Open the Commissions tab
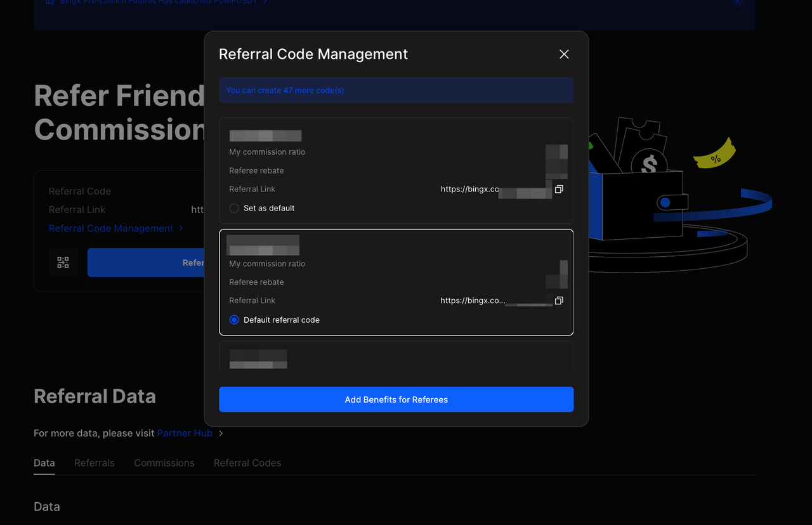The height and width of the screenshot is (525, 812). point(164,463)
